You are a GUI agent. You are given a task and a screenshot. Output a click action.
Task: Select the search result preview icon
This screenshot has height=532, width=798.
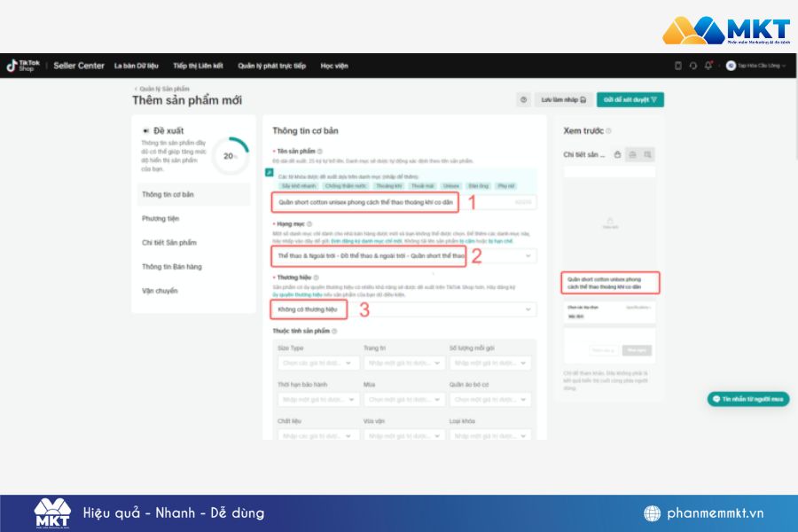[x=647, y=155]
